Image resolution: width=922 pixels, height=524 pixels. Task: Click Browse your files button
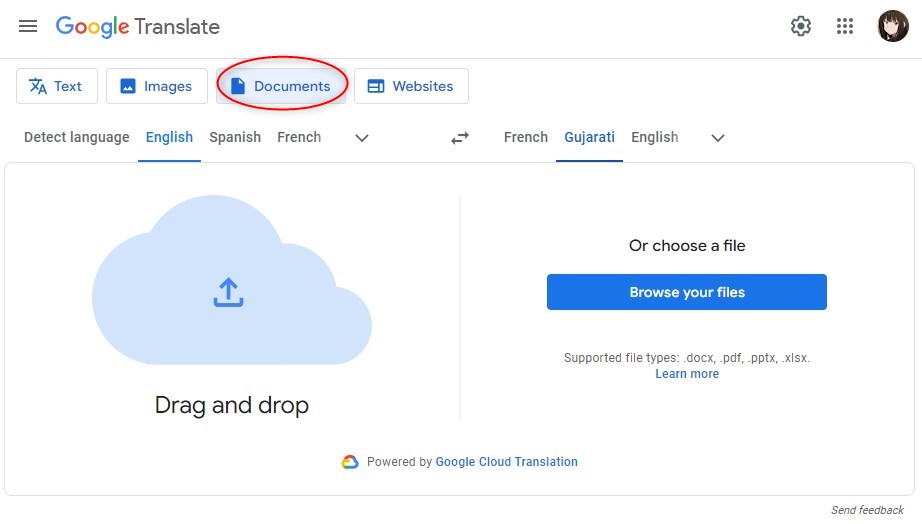click(687, 292)
